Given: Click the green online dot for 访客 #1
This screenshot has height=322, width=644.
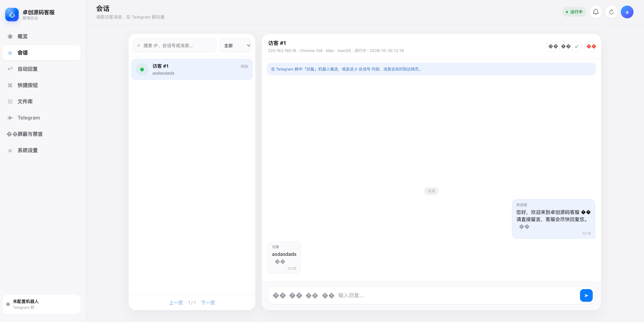Looking at the screenshot, I should 142,69.
